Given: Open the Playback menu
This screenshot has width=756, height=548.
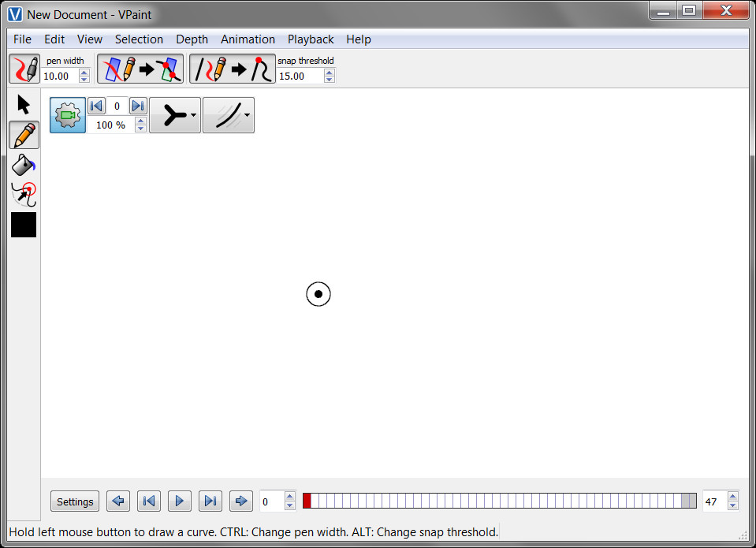Looking at the screenshot, I should tap(311, 39).
